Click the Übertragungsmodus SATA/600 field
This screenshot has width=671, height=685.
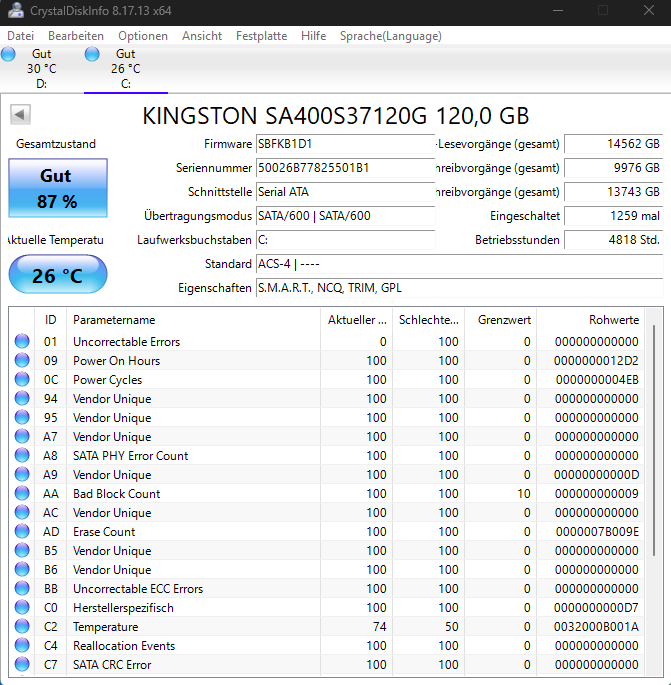click(345, 216)
